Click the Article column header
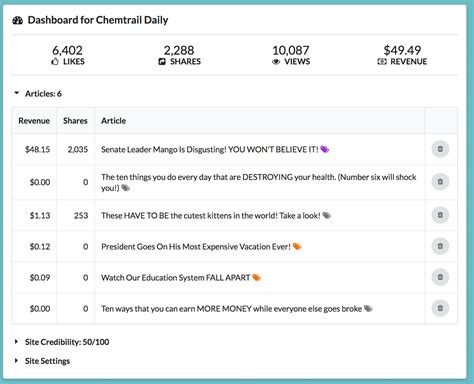 tap(114, 121)
